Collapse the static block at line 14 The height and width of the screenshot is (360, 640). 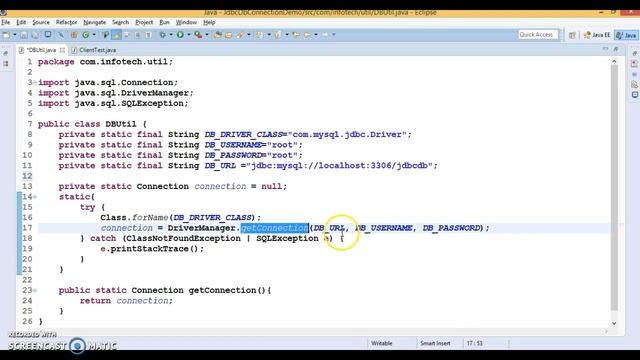[x=35, y=197]
